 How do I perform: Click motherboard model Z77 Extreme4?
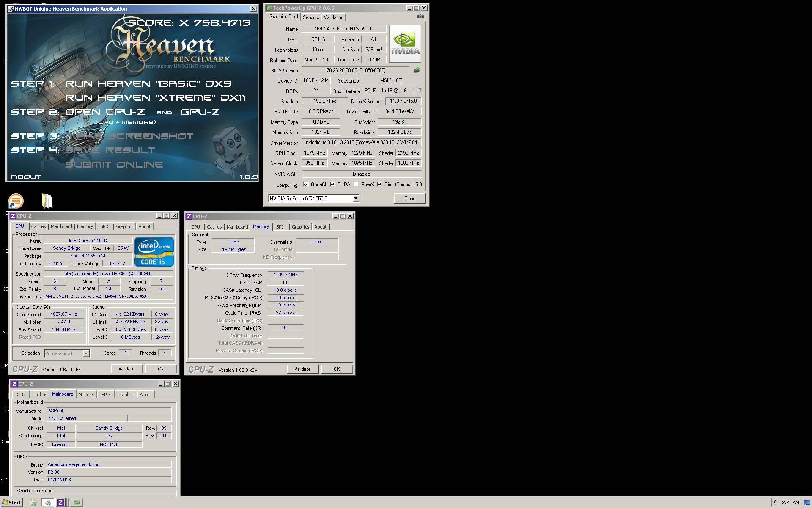86,419
